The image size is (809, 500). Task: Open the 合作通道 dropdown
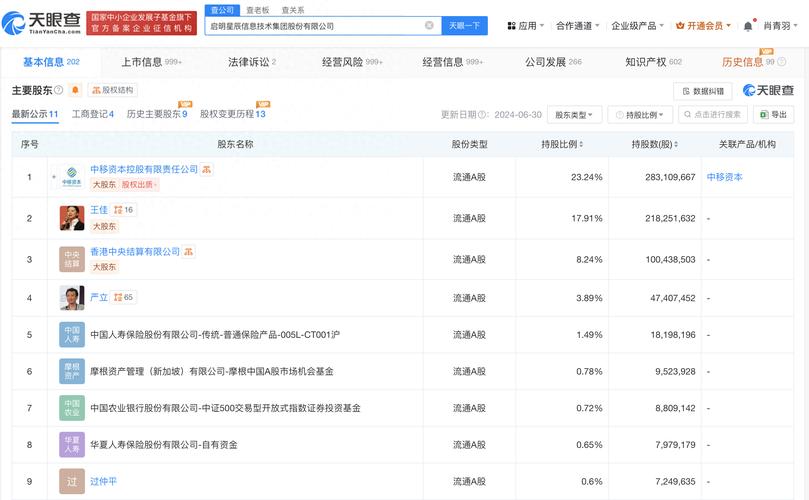click(x=577, y=26)
